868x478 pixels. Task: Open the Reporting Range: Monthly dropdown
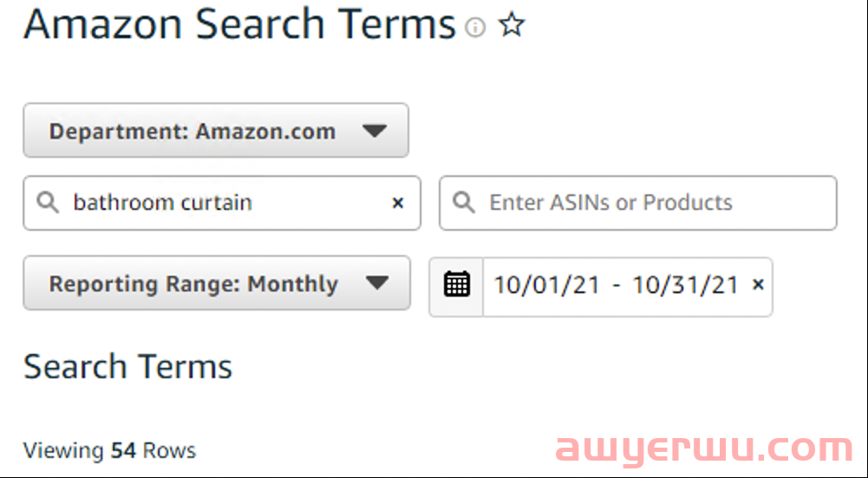tap(217, 283)
